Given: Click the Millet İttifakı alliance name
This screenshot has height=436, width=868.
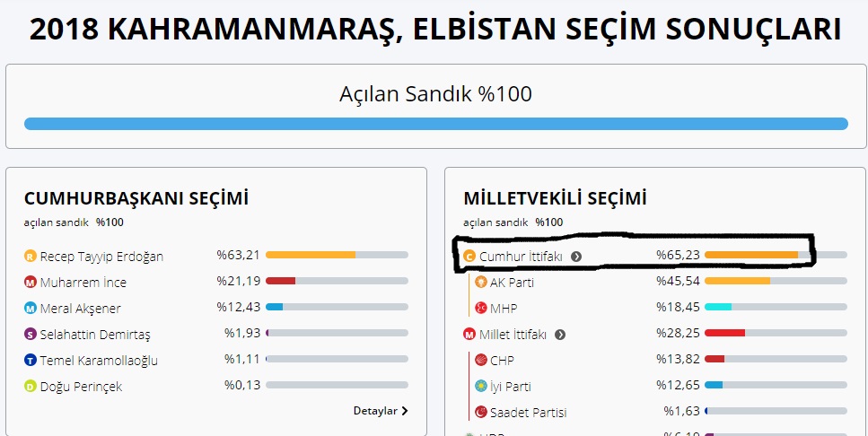Looking at the screenshot, I should tap(513, 335).
